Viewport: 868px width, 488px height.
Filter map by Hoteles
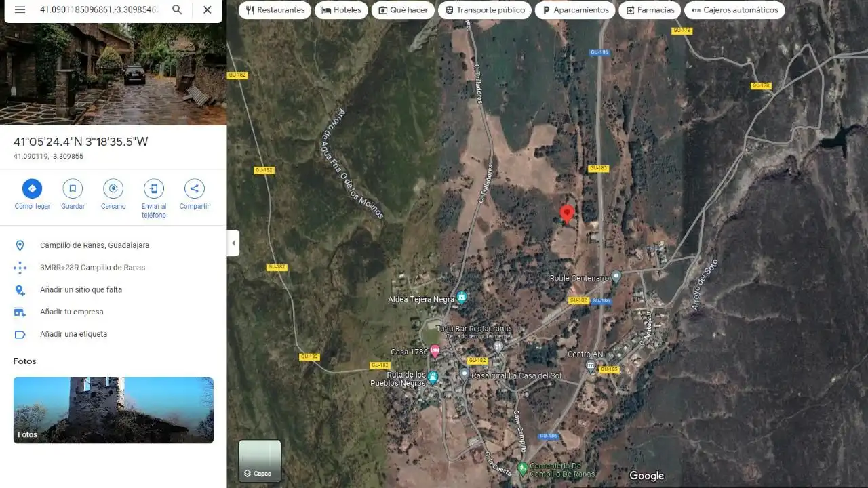tap(341, 10)
